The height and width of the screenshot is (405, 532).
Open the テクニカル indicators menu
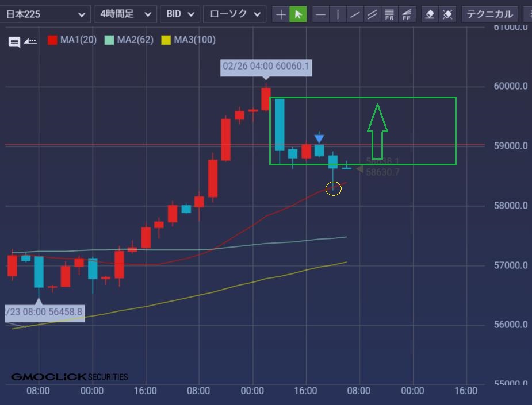point(489,14)
